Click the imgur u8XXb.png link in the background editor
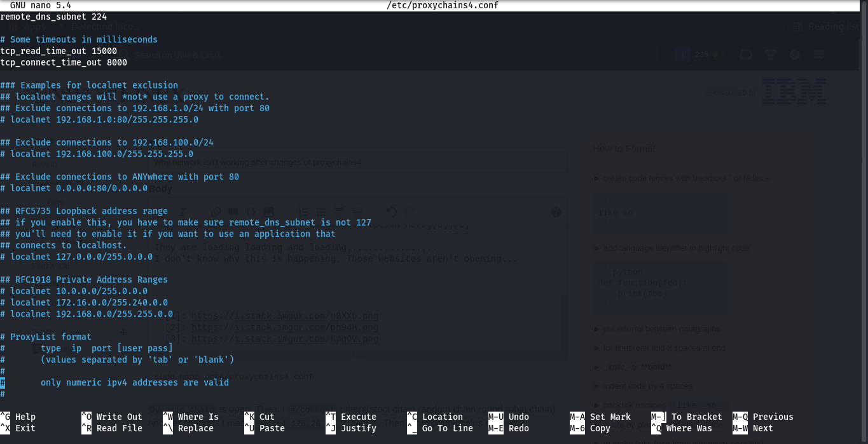 point(285,316)
